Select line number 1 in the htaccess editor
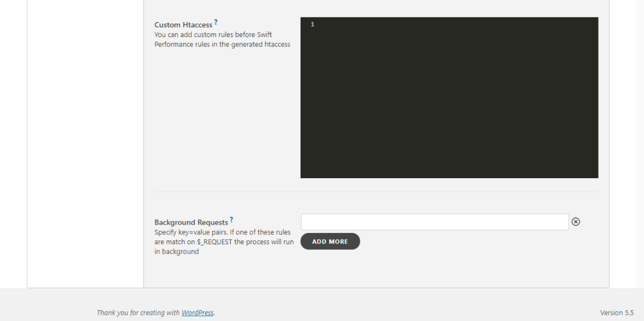 coord(313,25)
